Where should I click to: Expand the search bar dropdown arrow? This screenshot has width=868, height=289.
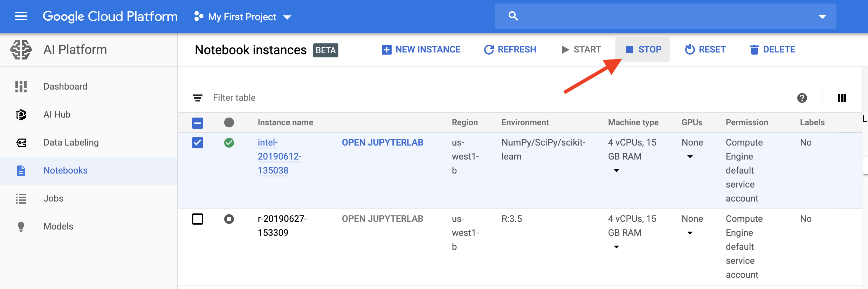click(x=822, y=16)
